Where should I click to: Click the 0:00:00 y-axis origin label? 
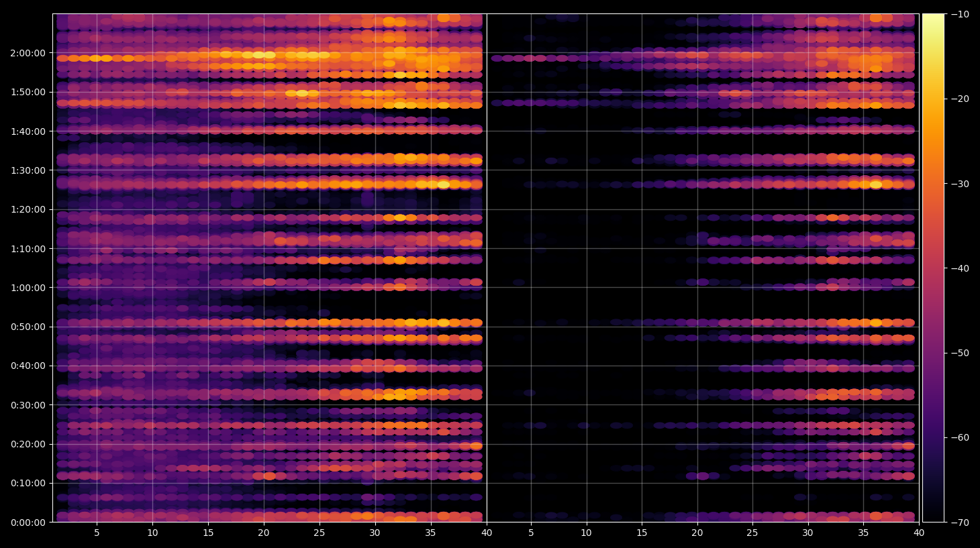(x=28, y=523)
